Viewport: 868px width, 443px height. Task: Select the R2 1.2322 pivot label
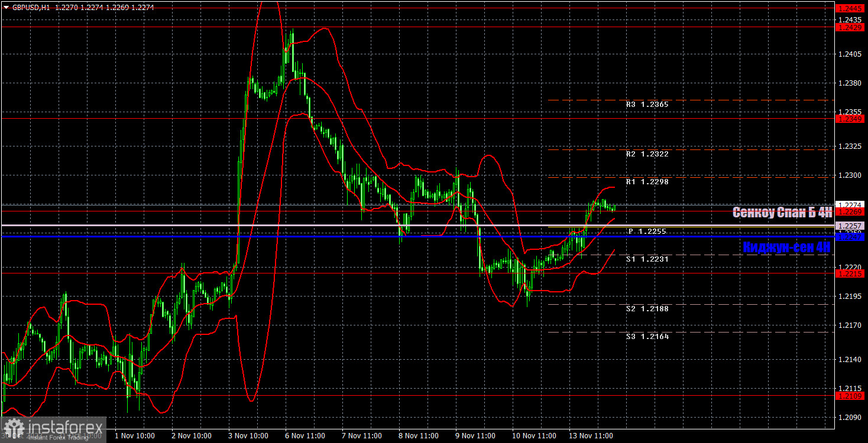[x=647, y=154]
